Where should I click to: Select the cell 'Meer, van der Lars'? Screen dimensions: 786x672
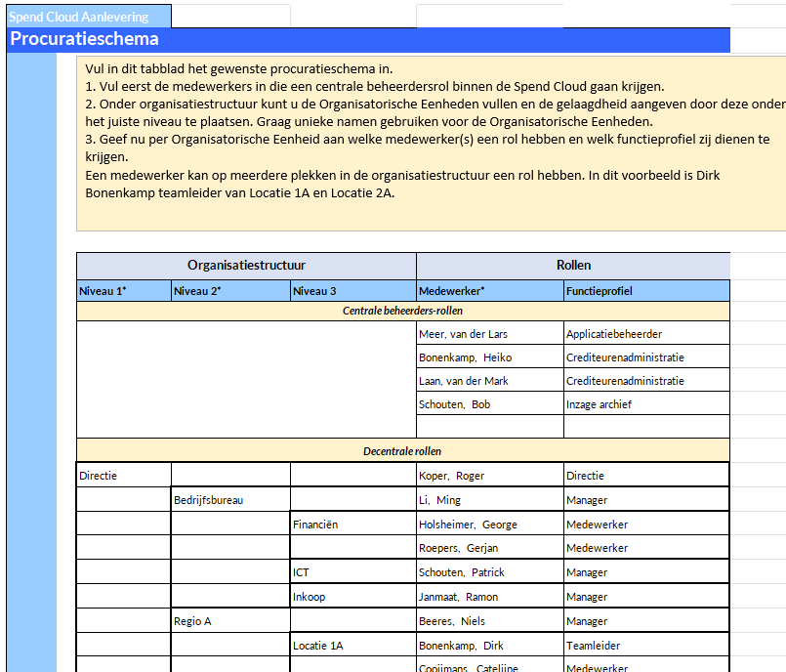coord(464,334)
